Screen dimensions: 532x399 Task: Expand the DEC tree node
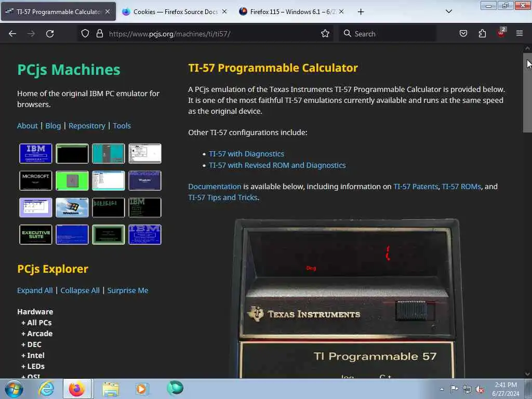coord(31,344)
